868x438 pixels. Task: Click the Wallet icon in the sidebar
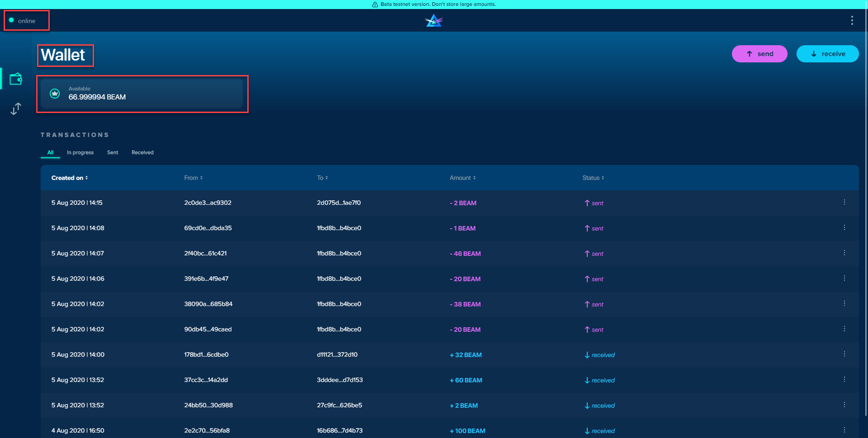[x=16, y=79]
